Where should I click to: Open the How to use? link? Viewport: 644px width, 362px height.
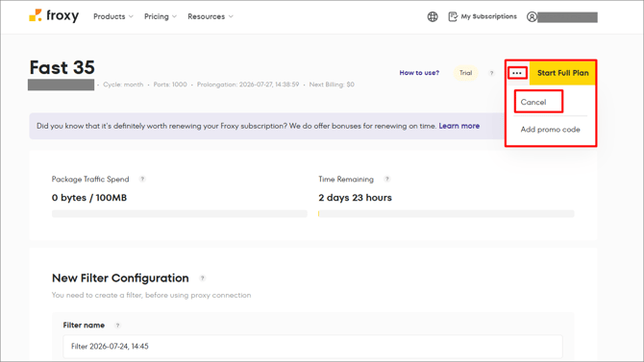pos(419,73)
